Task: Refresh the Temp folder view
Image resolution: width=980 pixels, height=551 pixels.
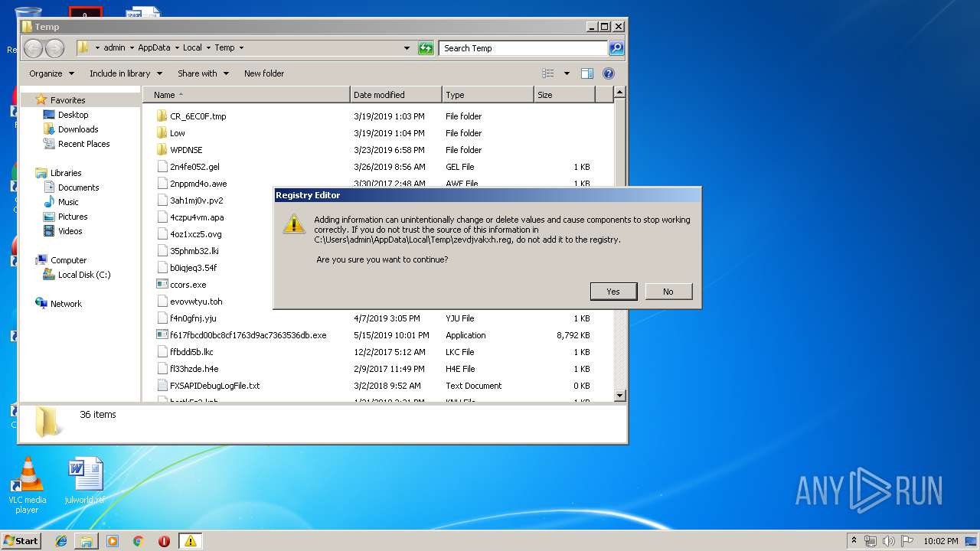Action: [x=426, y=48]
